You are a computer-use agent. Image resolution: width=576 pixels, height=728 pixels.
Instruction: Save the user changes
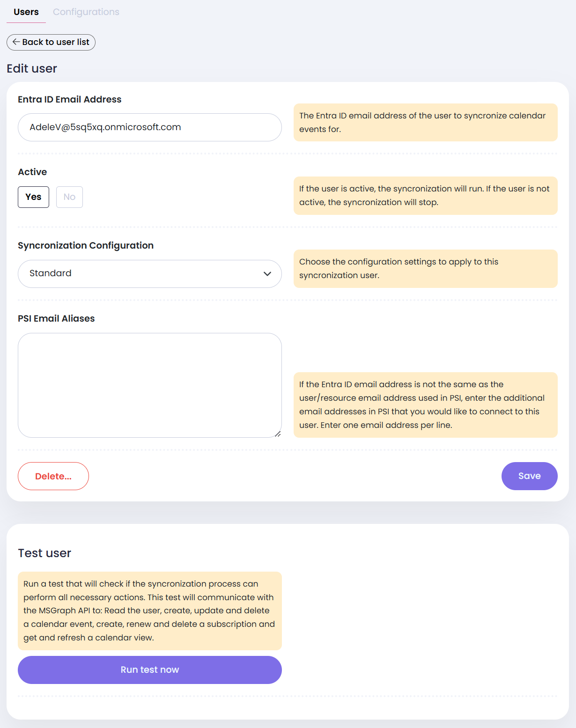(x=529, y=476)
